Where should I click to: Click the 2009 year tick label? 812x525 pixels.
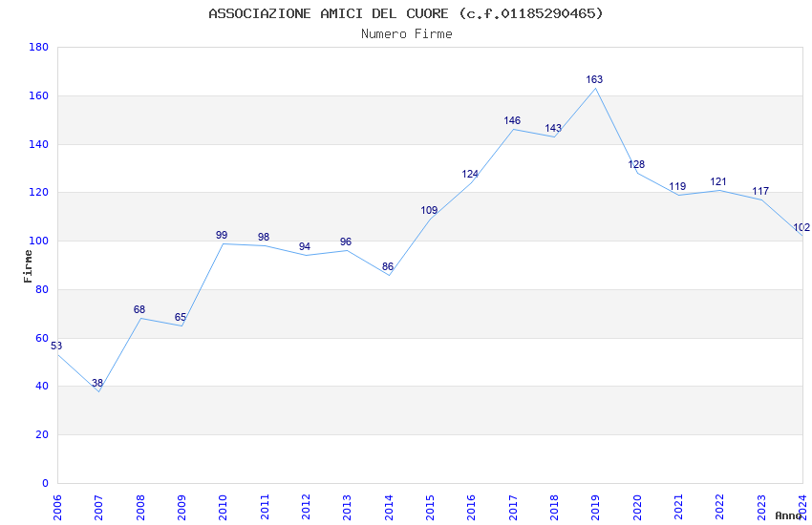coord(182,508)
